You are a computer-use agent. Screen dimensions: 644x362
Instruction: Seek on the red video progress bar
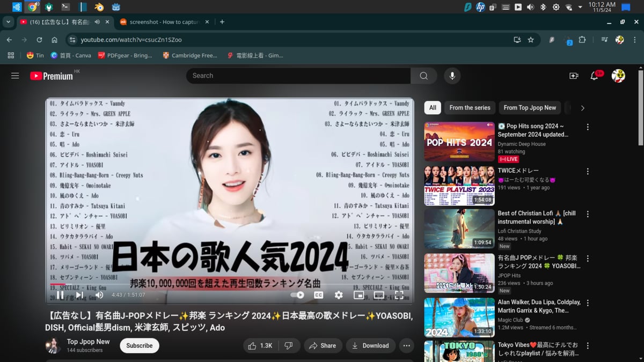pos(161,285)
